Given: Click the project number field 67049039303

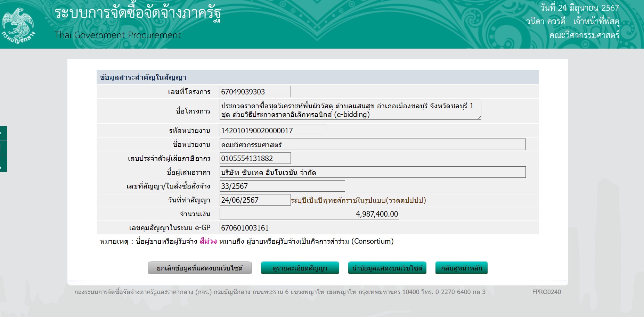Looking at the screenshot, I should 255,92.
